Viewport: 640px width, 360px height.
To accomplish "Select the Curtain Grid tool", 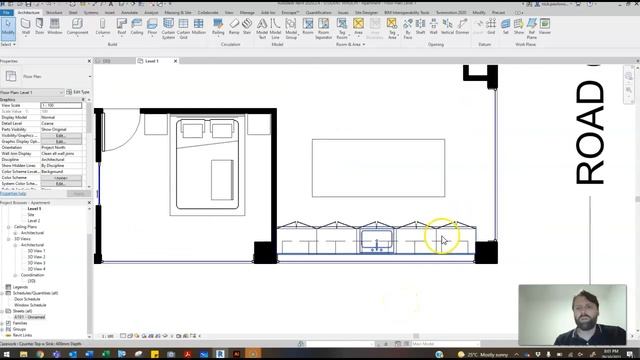I will click(183, 29).
